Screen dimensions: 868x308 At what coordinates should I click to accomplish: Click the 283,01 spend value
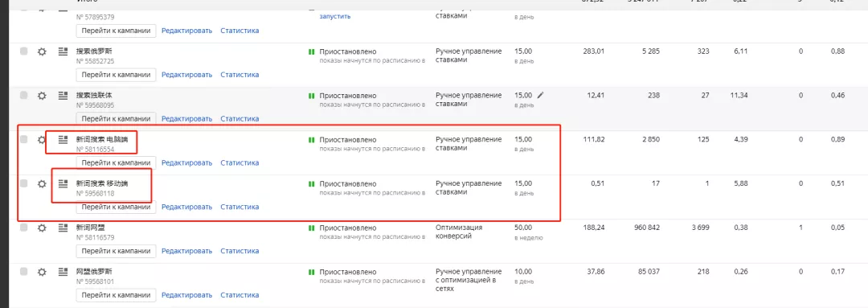[x=594, y=51]
